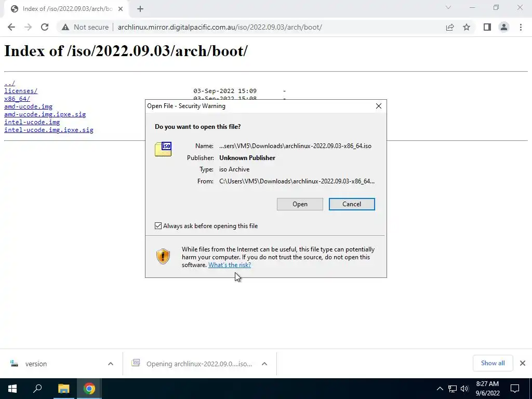Image resolution: width=532 pixels, height=399 pixels.
Task: Bookmark this page with star icon
Action: pyautogui.click(x=467, y=27)
